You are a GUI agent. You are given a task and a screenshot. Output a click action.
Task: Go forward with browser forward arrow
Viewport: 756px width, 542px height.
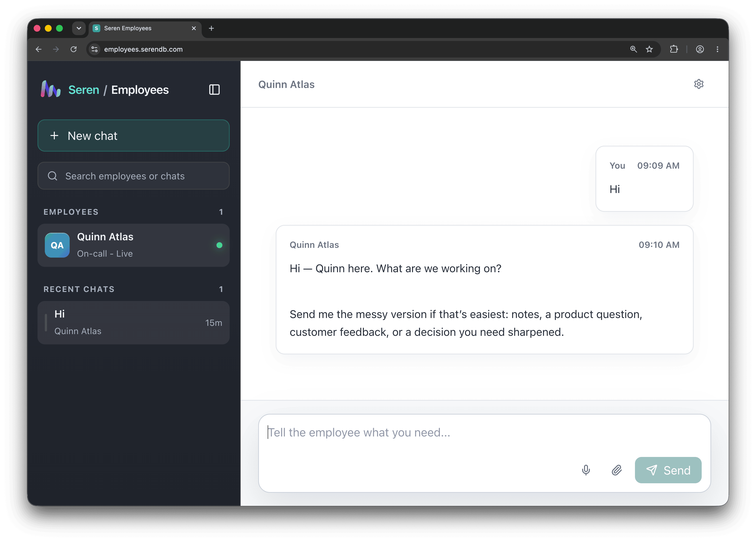(x=56, y=49)
